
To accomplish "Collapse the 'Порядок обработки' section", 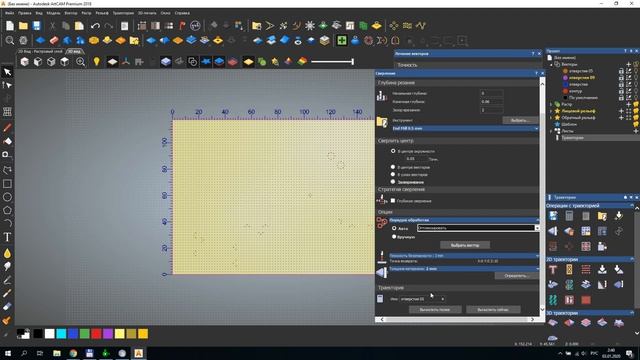I will [x=537, y=220].
